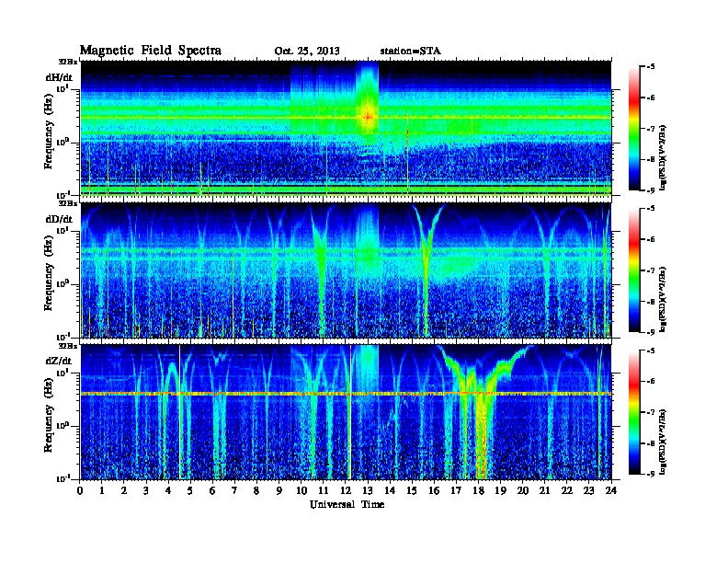Click the hour 13 tick label
728x563 pixels.
click(x=368, y=490)
